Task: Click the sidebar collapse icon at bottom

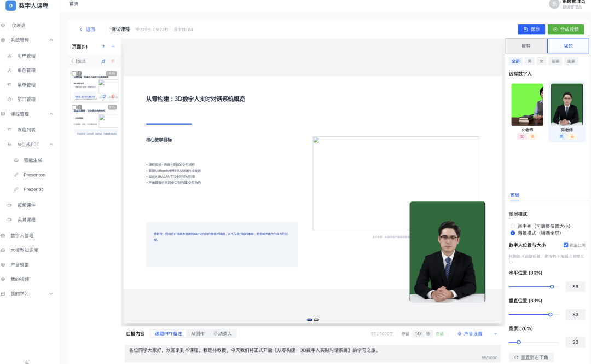Action: pyautogui.click(x=27, y=362)
